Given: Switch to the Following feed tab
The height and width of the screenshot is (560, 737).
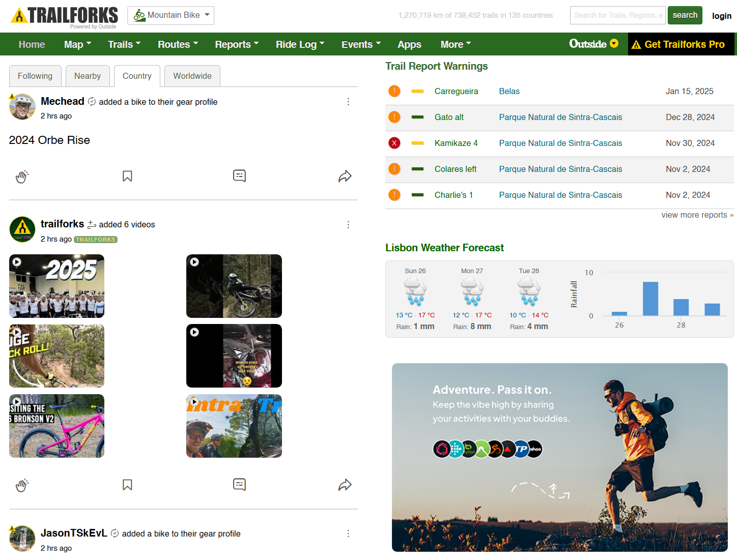Looking at the screenshot, I should 35,76.
